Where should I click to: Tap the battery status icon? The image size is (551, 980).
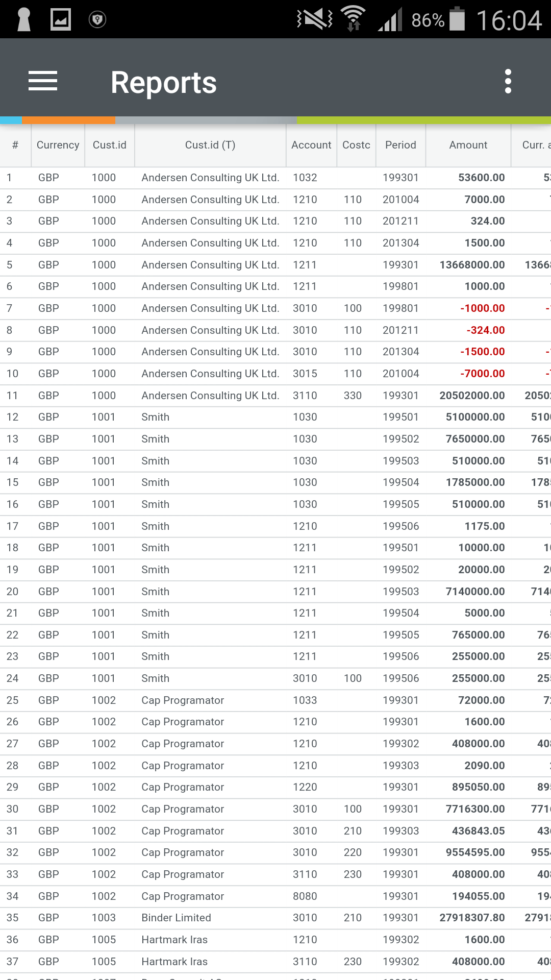click(457, 19)
